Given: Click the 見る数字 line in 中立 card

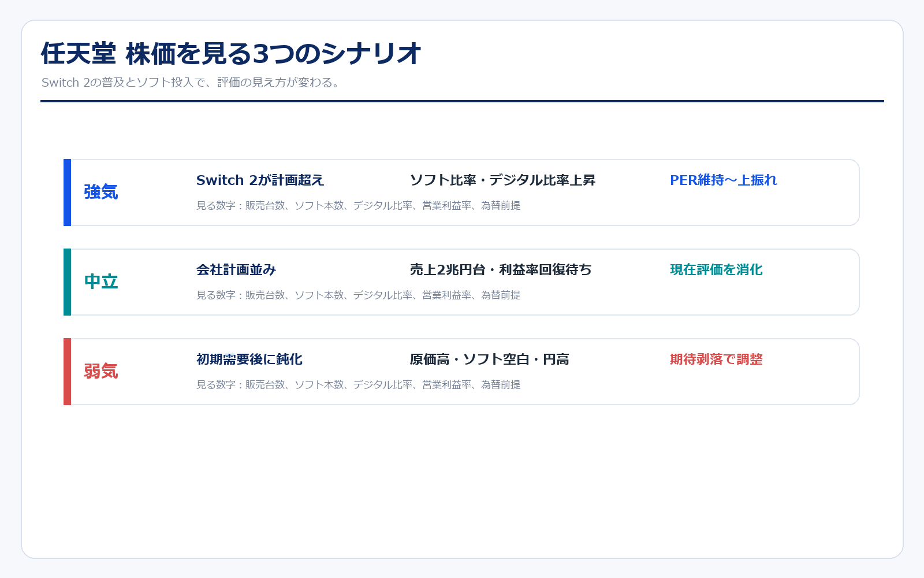Looking at the screenshot, I should click(x=358, y=295).
